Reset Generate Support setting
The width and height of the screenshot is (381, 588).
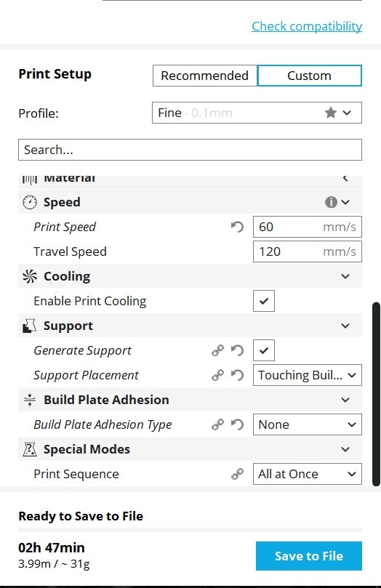[237, 350]
